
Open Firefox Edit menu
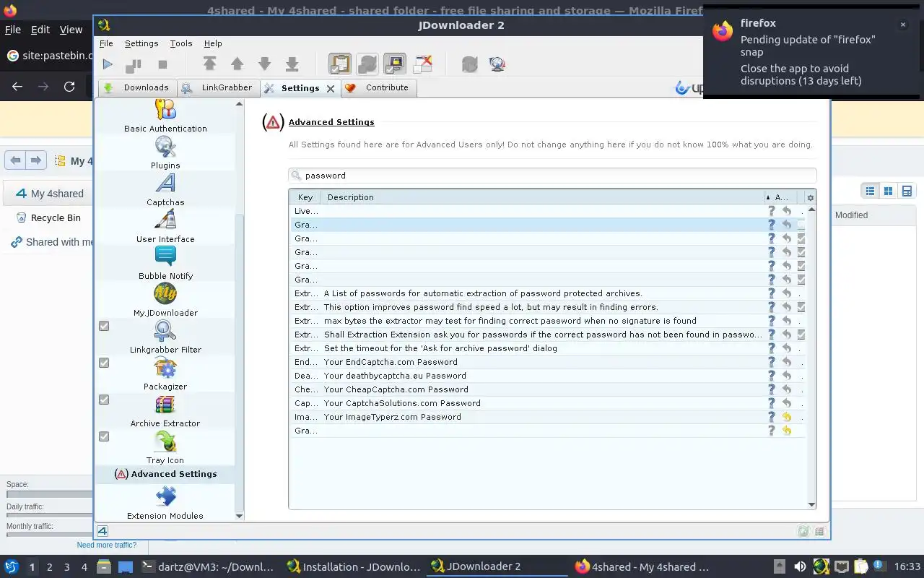(40, 30)
